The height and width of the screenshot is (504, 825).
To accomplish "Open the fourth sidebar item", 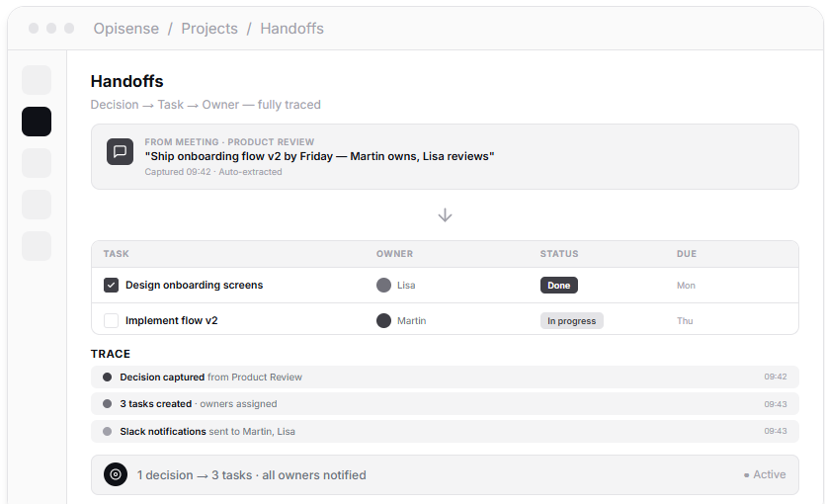I will tap(37, 205).
